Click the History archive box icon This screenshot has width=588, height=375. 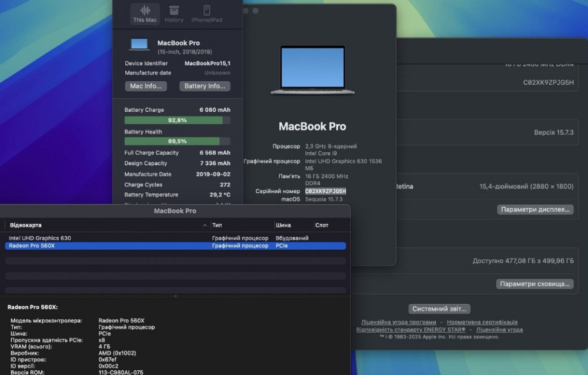(x=174, y=10)
